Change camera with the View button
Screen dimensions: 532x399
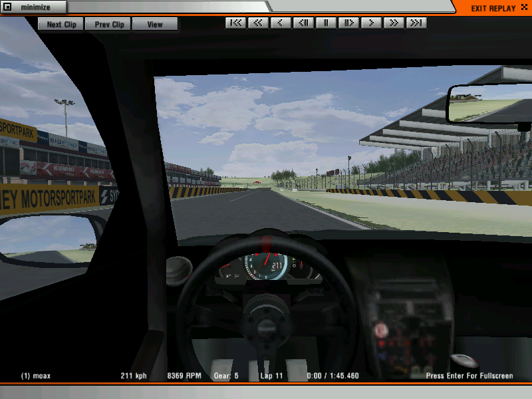coord(155,25)
